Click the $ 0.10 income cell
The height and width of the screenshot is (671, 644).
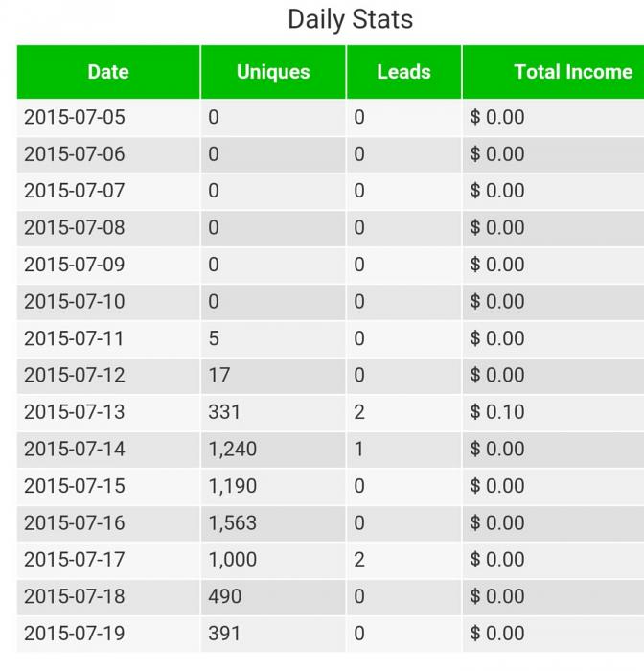[553, 412]
